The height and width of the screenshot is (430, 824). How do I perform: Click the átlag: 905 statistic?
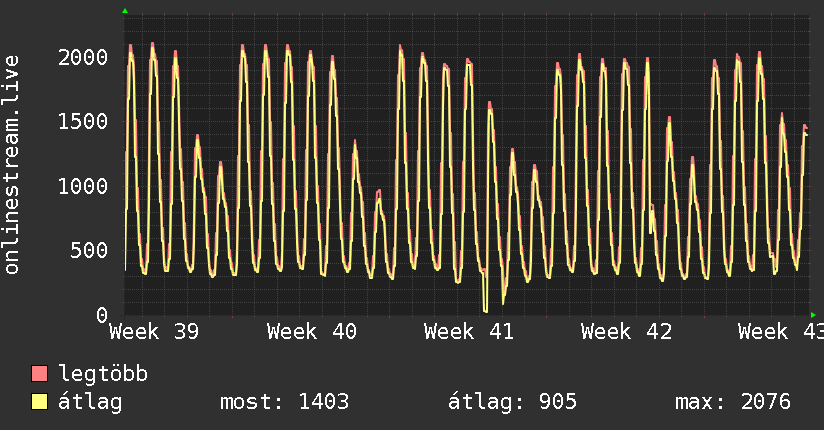tap(512, 402)
